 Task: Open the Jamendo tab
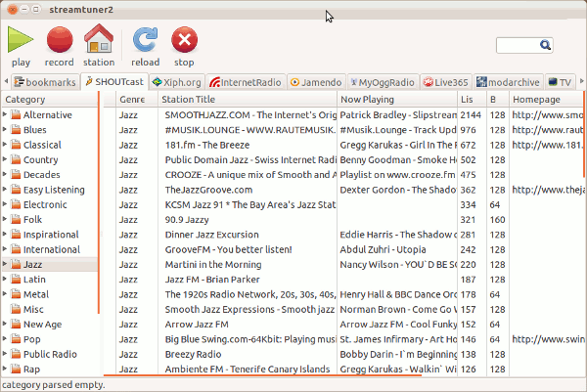tap(316, 82)
